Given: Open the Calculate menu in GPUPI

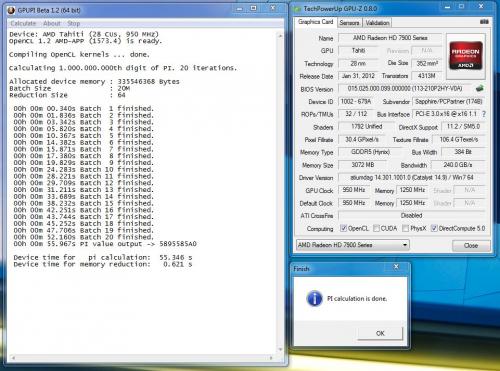Looking at the screenshot, I should coord(23,23).
